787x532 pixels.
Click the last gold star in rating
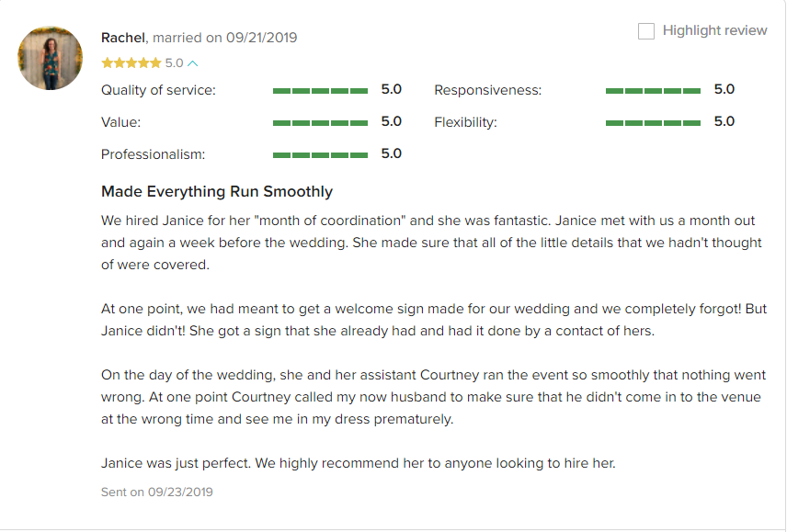coord(155,63)
